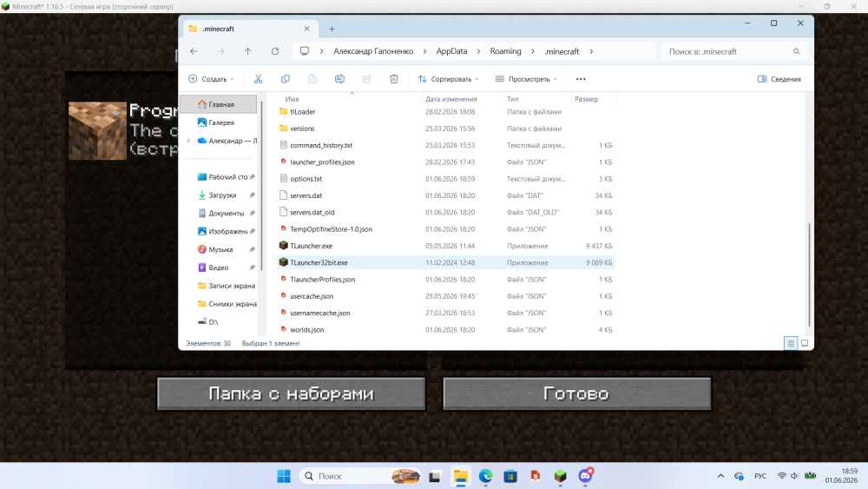Open the Сортировать dropdown
868x489 pixels.
tap(448, 79)
